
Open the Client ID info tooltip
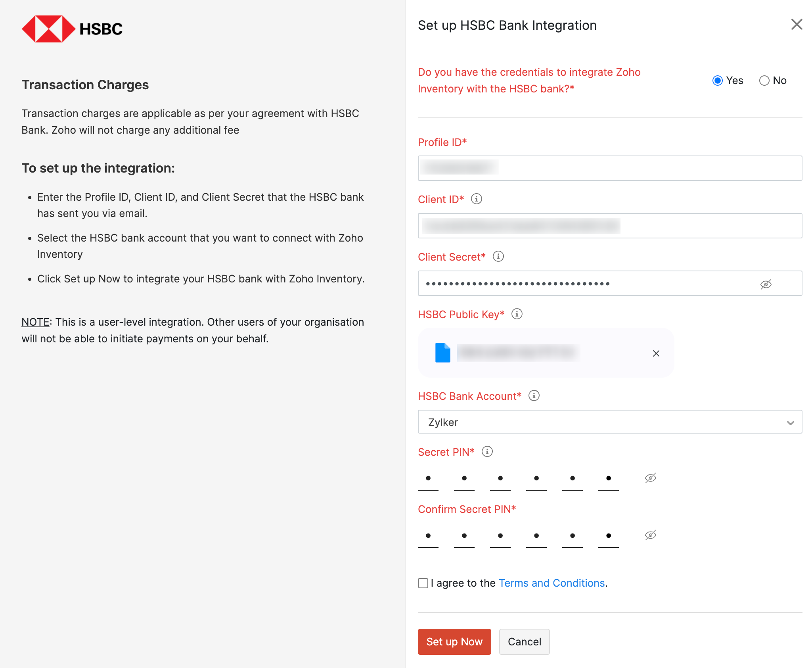pos(476,199)
